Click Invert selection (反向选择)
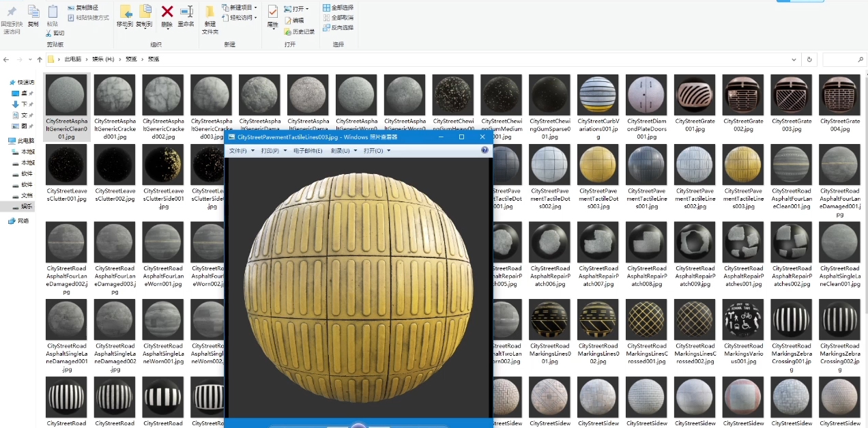Image resolution: width=868 pixels, height=428 pixels. 338,27
